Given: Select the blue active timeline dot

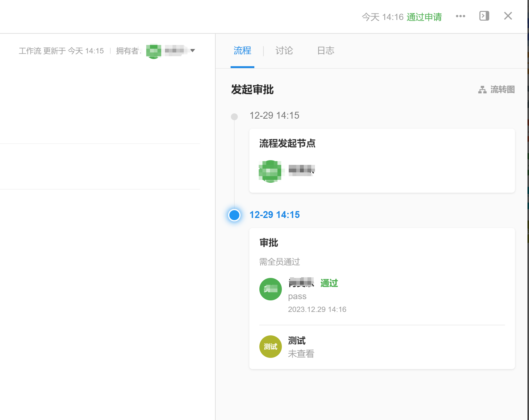Looking at the screenshot, I should tap(234, 215).
